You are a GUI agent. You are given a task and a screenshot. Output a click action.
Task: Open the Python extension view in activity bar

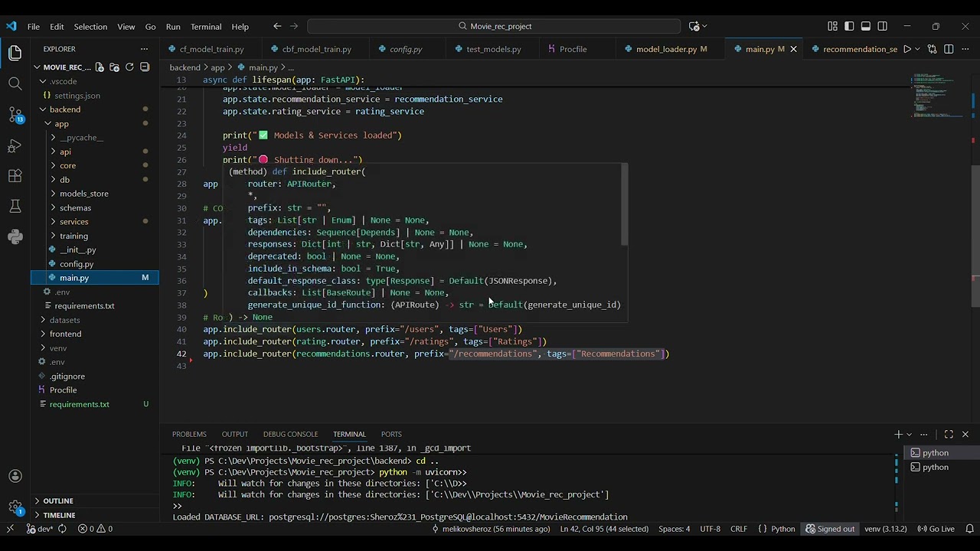tap(15, 237)
